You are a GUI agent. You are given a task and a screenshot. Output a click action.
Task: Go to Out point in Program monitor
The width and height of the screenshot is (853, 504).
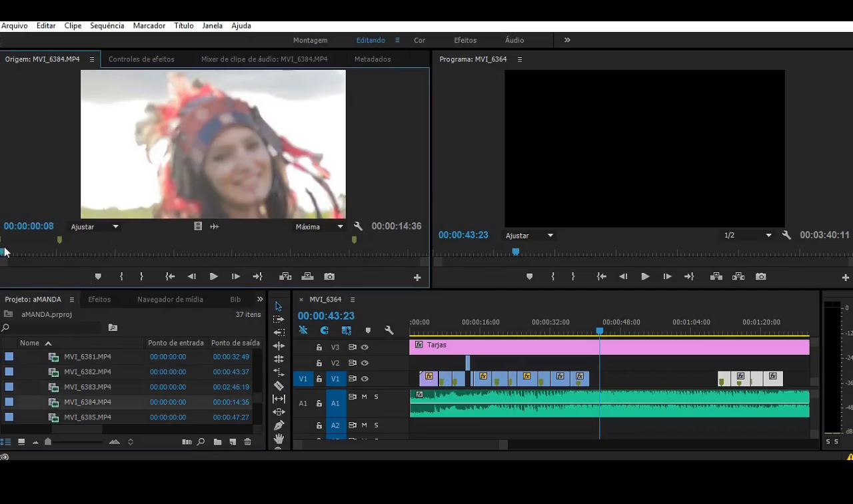click(x=689, y=276)
